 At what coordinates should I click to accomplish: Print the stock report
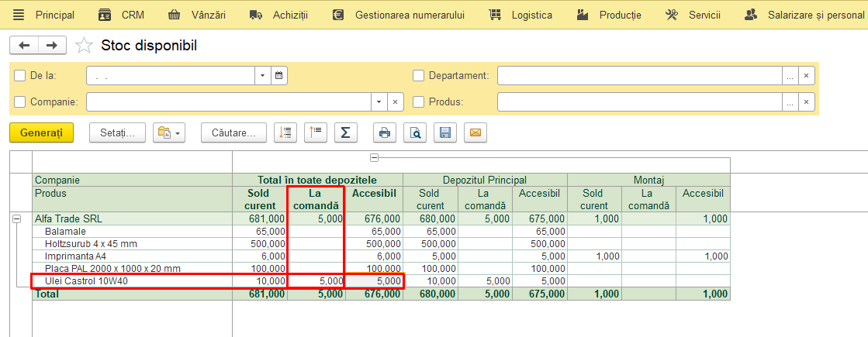385,132
